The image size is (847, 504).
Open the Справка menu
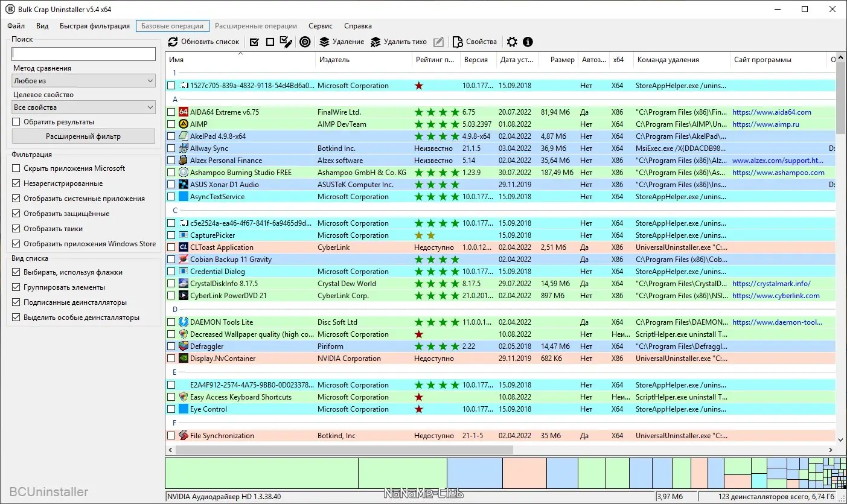(358, 26)
